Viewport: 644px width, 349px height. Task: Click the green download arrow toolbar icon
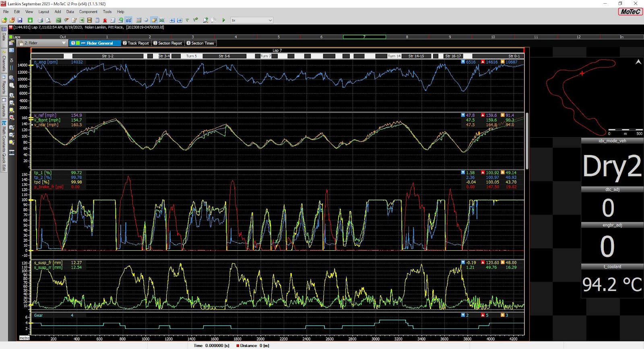[30, 20]
